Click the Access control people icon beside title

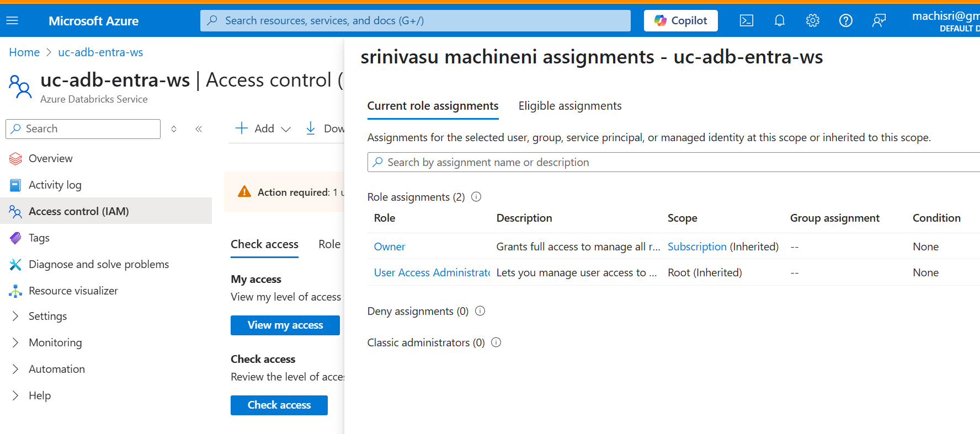coord(20,87)
